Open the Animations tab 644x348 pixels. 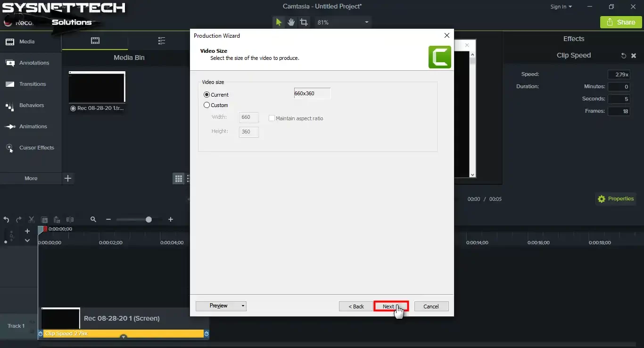click(x=31, y=126)
